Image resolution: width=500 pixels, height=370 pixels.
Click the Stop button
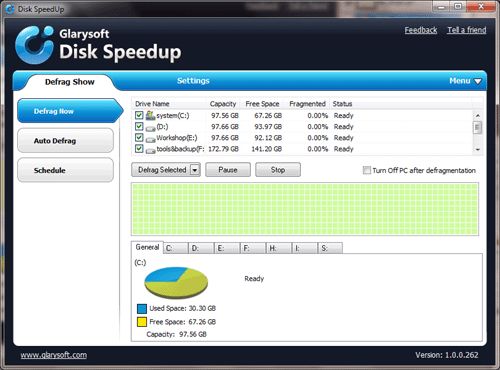pos(278,170)
